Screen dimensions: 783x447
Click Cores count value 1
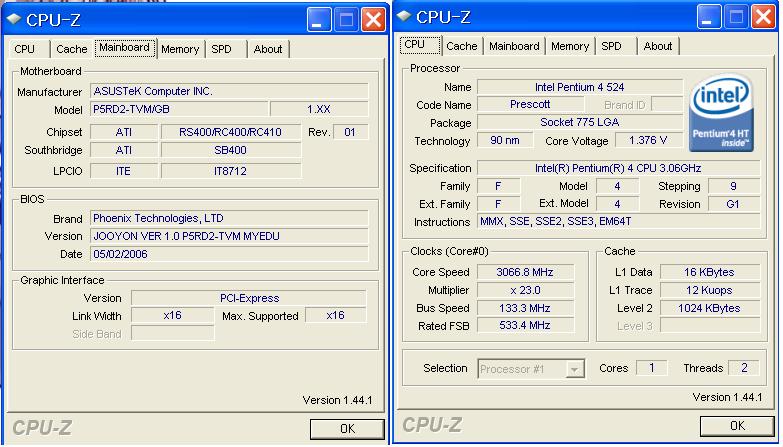(652, 368)
